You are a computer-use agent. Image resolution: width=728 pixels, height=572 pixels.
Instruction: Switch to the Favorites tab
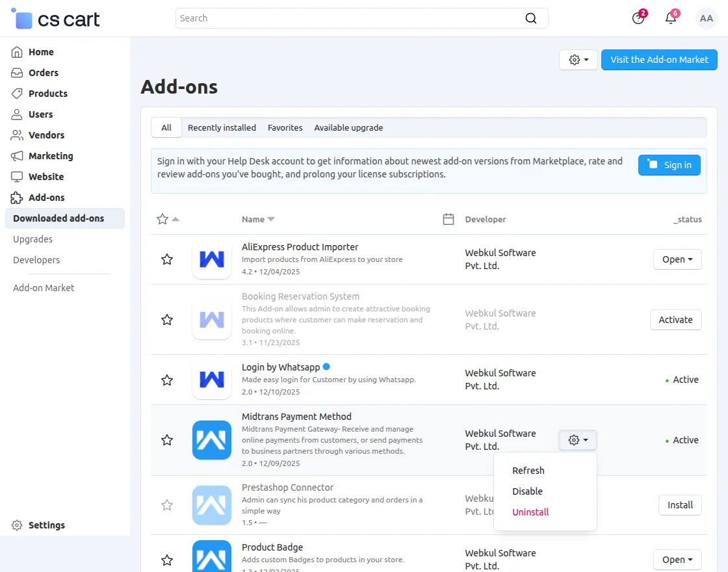285,127
